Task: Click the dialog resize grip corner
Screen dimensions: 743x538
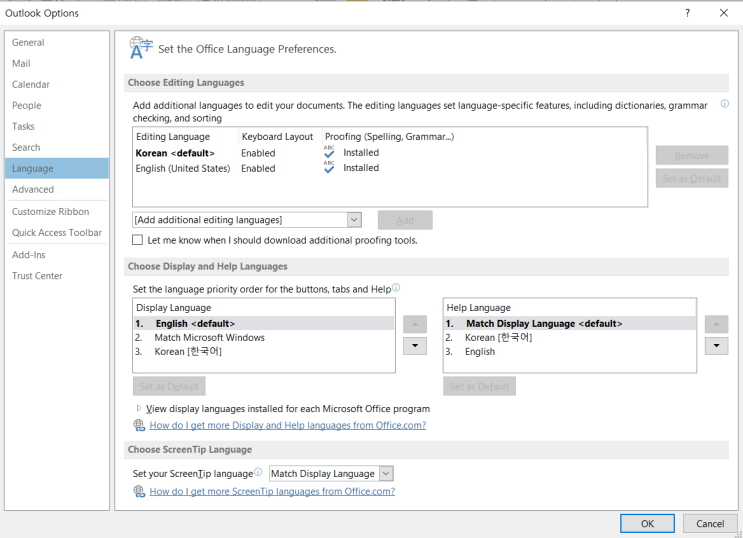Action: coord(738,533)
